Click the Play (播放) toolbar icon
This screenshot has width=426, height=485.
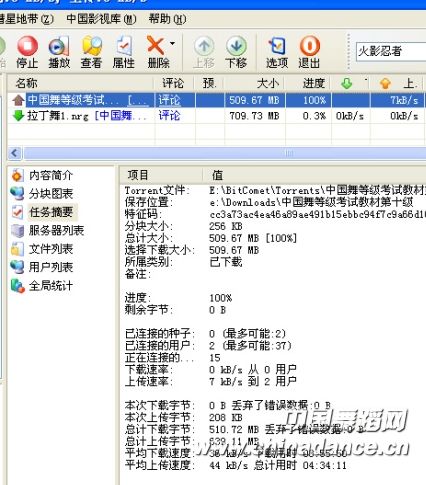point(59,46)
